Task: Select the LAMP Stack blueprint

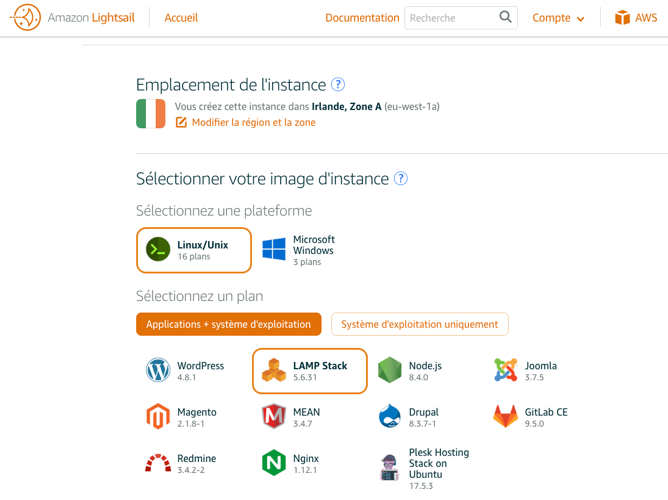Action: 310,371
